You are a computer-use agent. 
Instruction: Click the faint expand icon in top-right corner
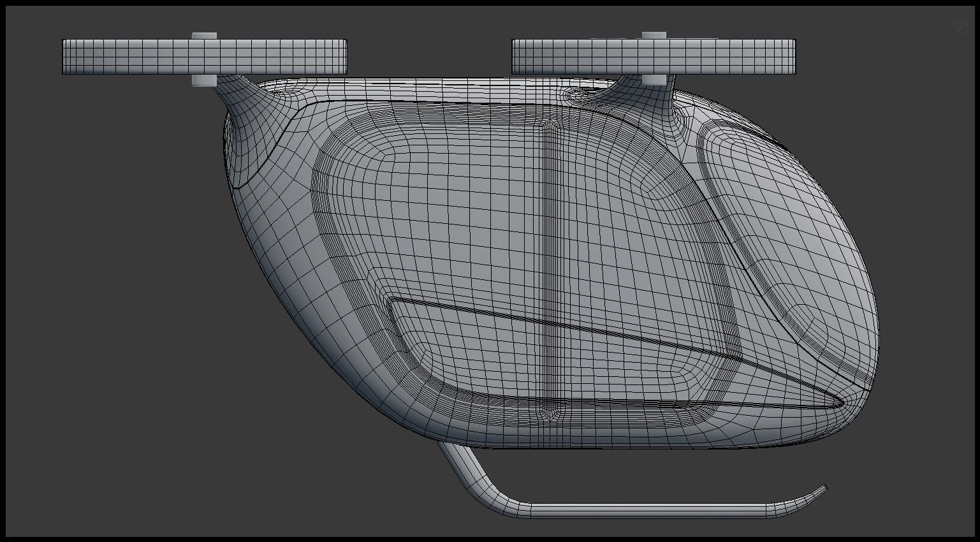click(960, 28)
